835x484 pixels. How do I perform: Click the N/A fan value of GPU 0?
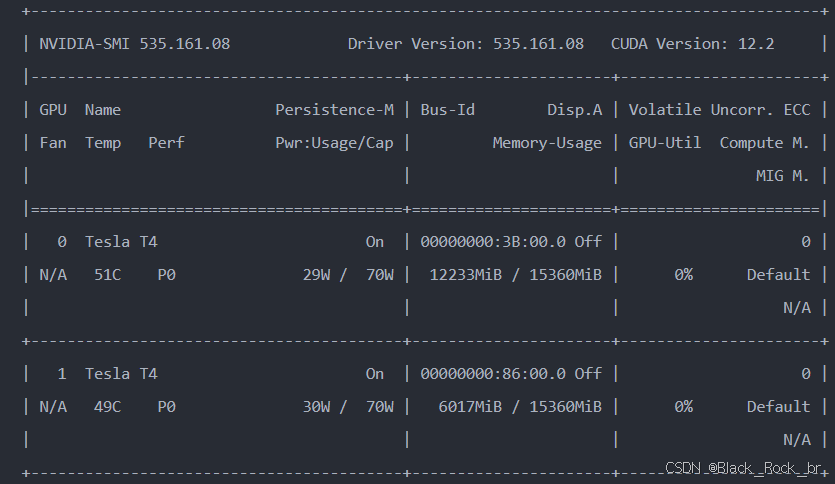[53, 275]
